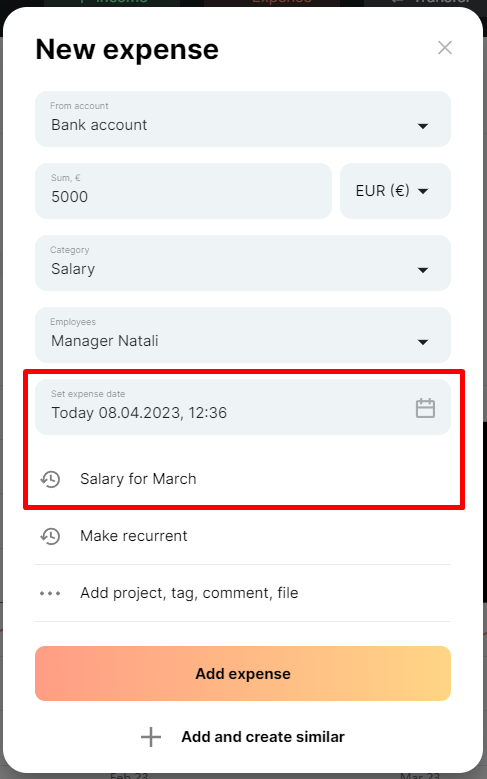This screenshot has width=487, height=779.
Task: Open calendar icon in expense date field
Action: pos(425,408)
